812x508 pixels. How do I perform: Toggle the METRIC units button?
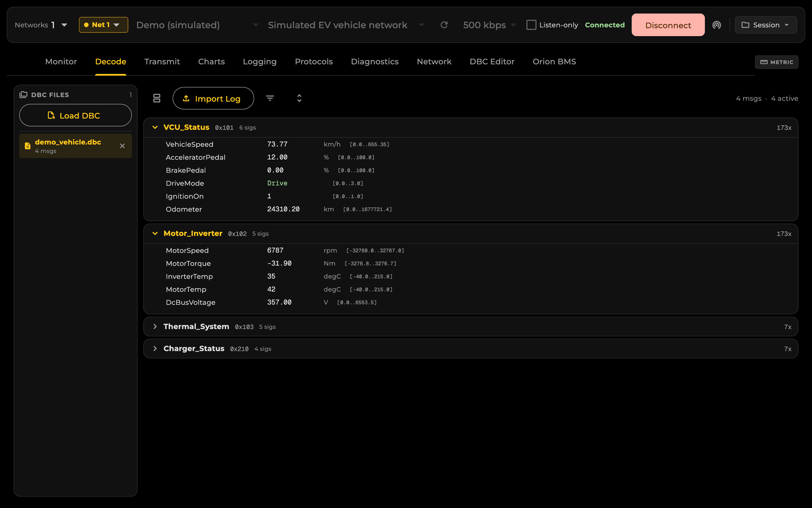point(776,62)
